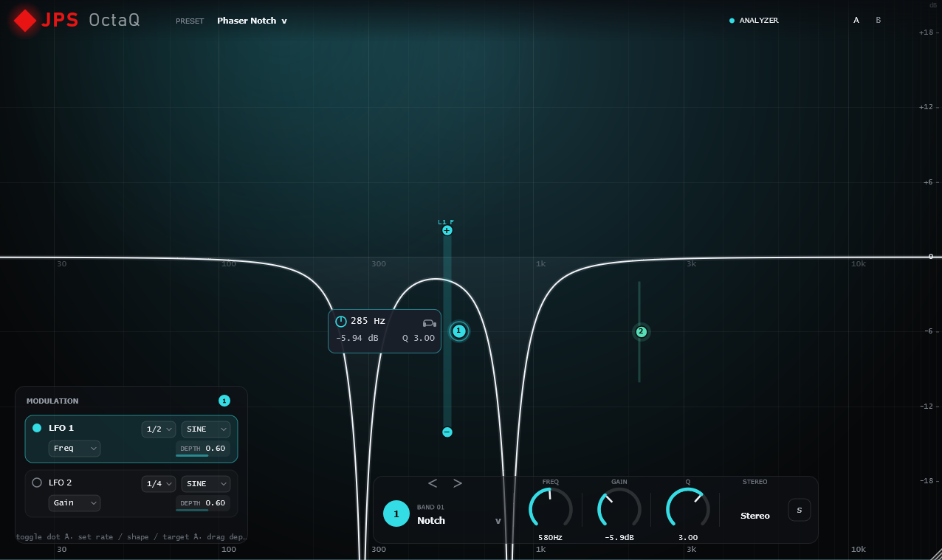The image size is (942, 560).
Task: Click headphones solo icon in band tooltip
Action: tap(429, 322)
